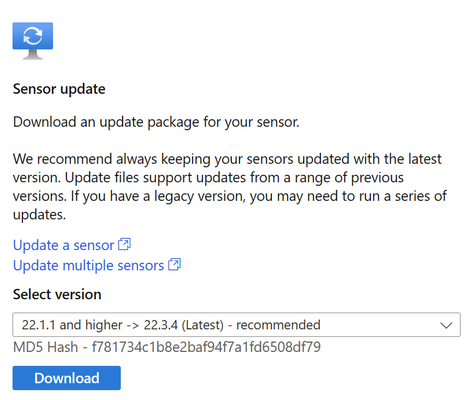Open the Update a sensor link

(63, 245)
